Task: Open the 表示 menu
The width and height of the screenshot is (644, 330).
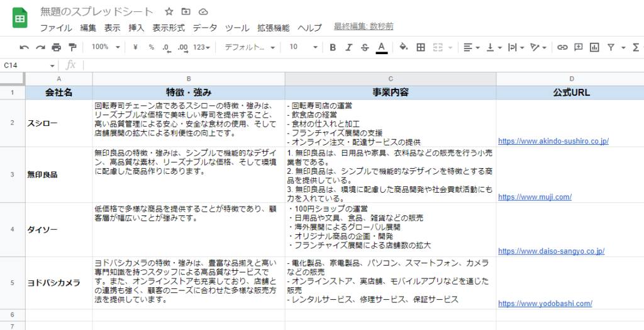Action: pos(112,28)
